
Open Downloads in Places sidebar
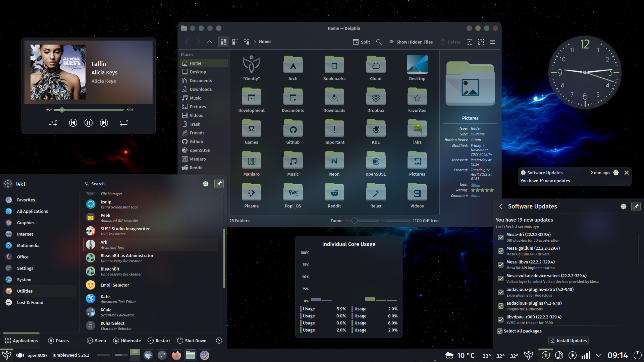point(204,89)
